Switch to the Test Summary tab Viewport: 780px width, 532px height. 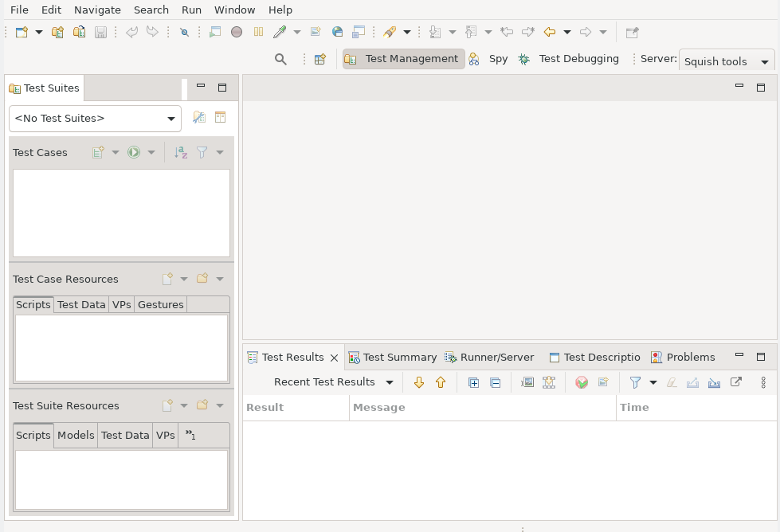point(399,357)
